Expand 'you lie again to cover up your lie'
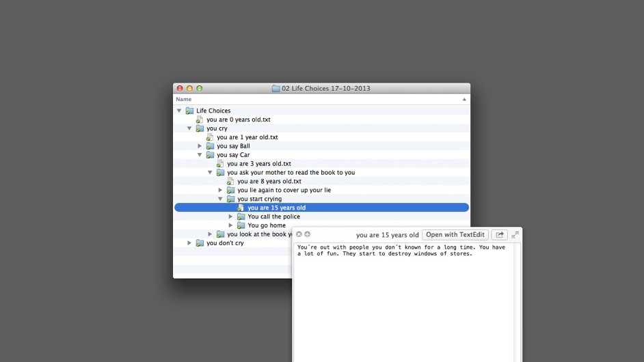Screen dimensions: 644x362 [220, 191]
